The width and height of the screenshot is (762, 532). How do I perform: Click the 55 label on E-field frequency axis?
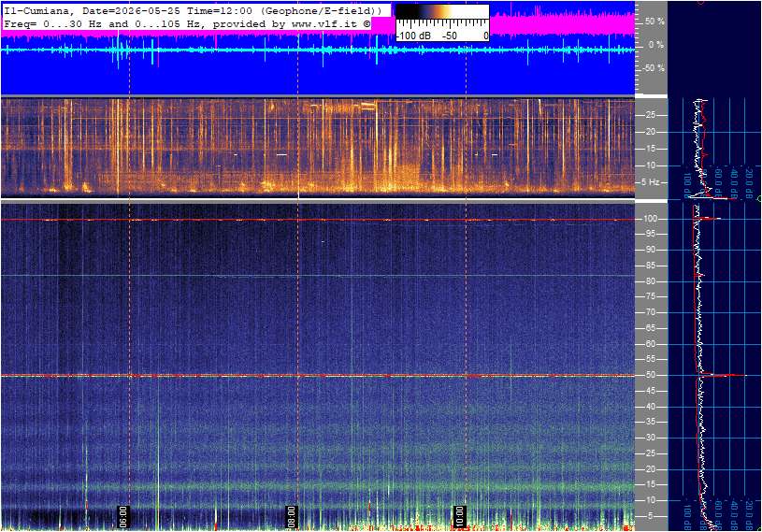tap(650, 360)
